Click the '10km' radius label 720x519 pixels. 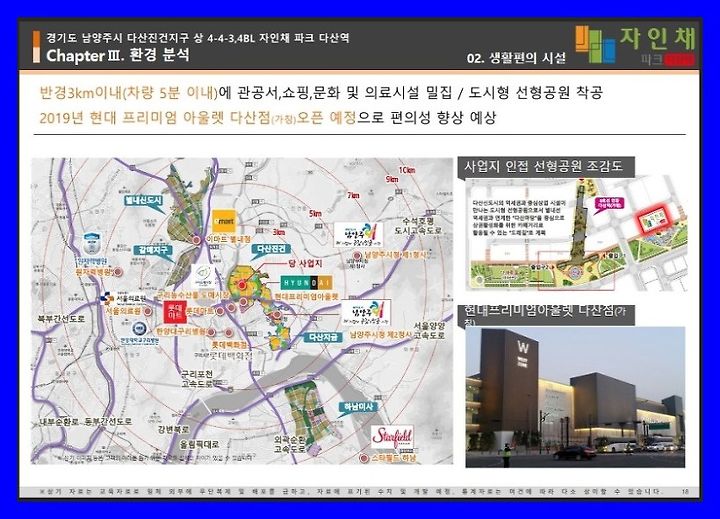407,170
